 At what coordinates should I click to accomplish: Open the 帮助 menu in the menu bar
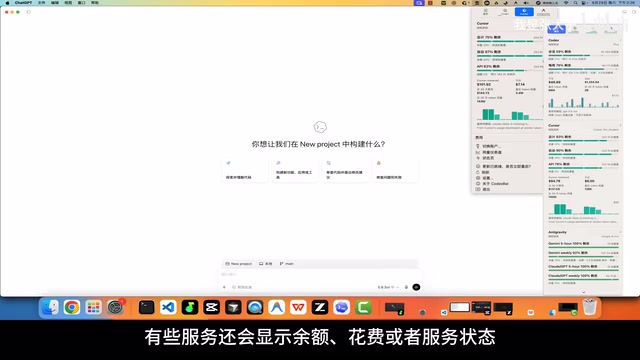[x=95, y=3]
